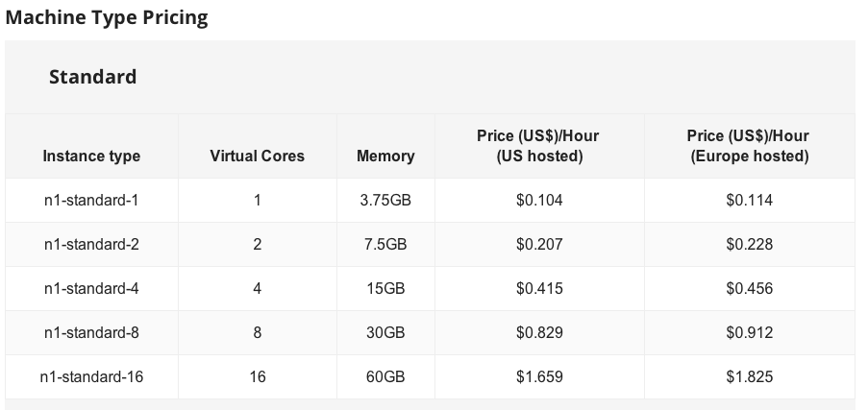The height and width of the screenshot is (410, 868).
Task: Click the Machine Type Pricing heading
Action: click(x=107, y=17)
